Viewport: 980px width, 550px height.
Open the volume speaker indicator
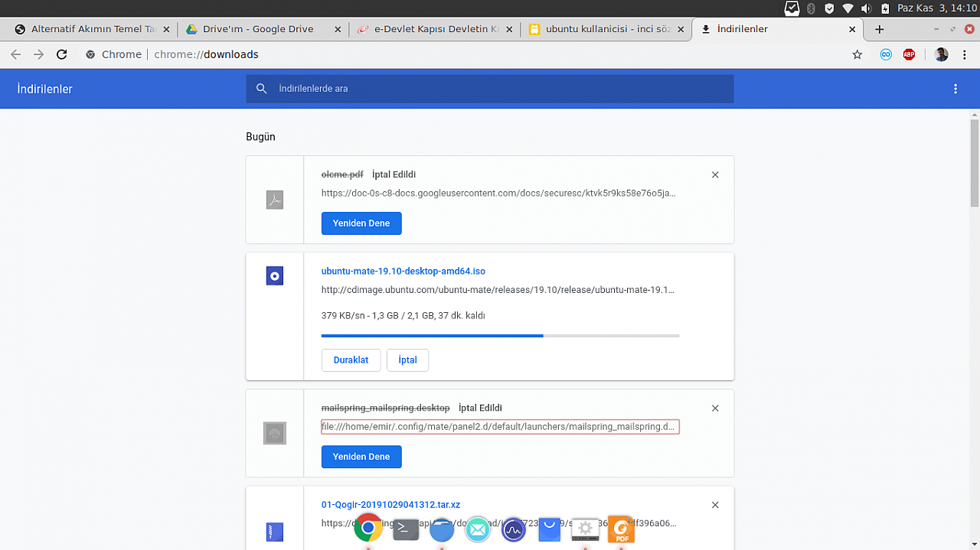tap(866, 8)
